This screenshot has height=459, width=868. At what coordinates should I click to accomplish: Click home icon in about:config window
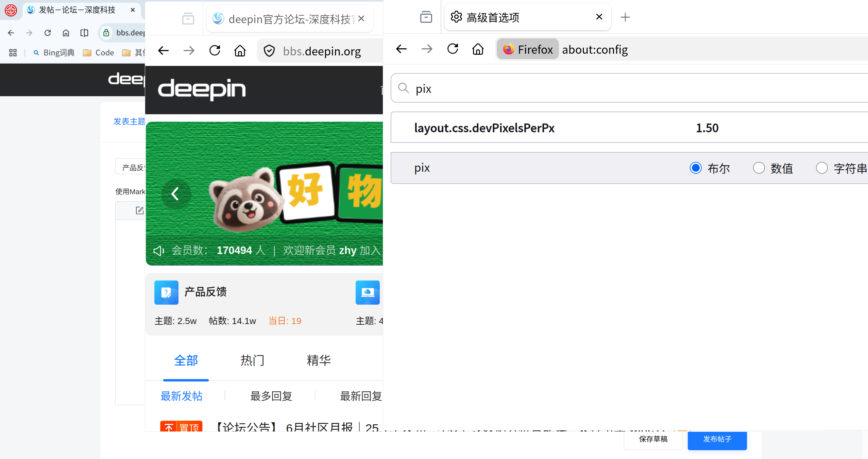(x=478, y=49)
